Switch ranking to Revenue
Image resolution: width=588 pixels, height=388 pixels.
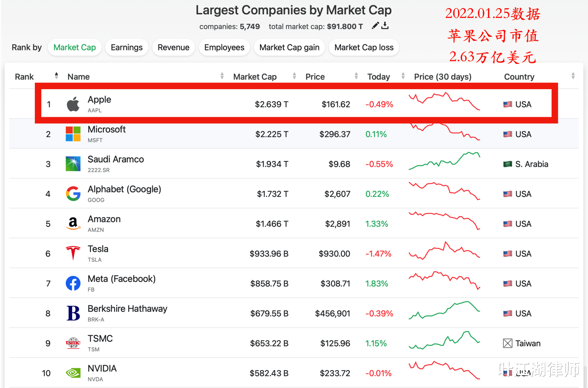[173, 47]
